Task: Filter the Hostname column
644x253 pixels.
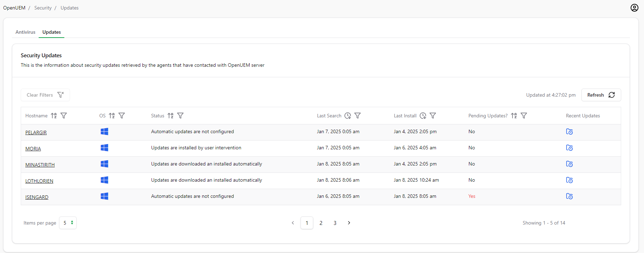Action: pos(64,116)
